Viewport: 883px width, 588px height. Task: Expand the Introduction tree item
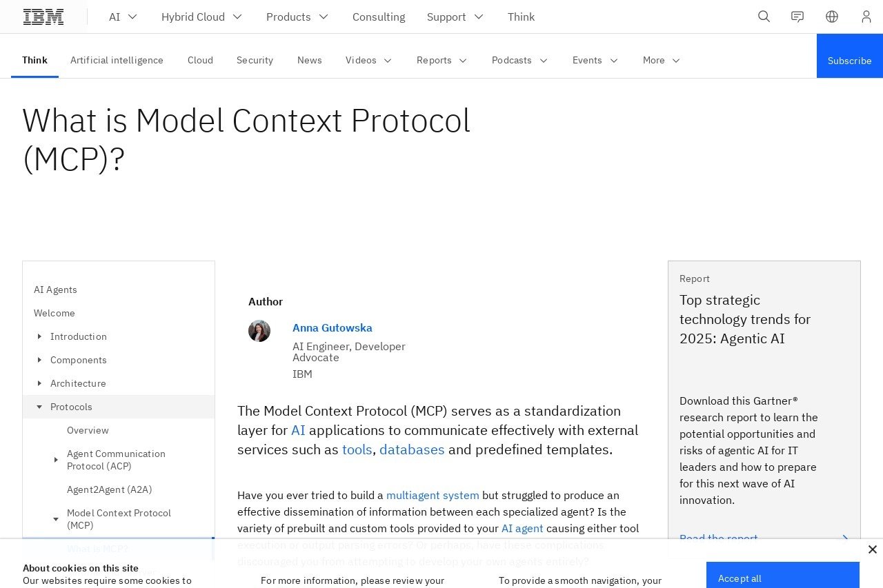[39, 336]
